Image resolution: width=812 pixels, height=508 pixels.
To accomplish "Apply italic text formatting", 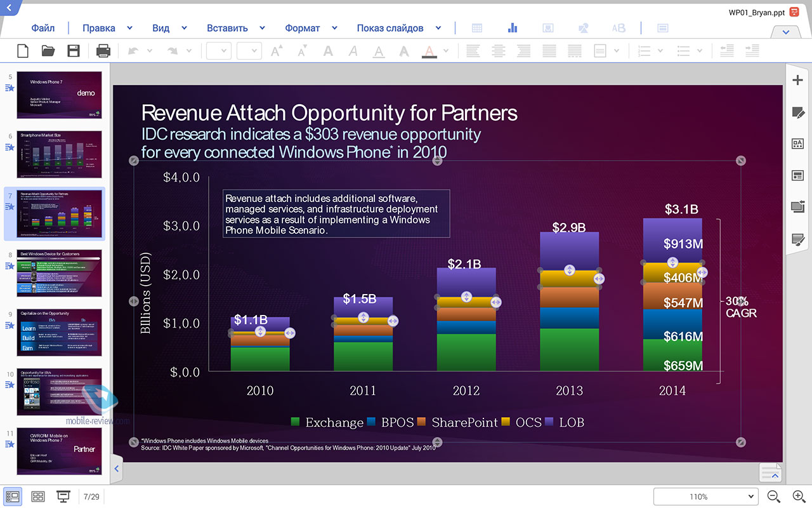I will pyautogui.click(x=353, y=51).
